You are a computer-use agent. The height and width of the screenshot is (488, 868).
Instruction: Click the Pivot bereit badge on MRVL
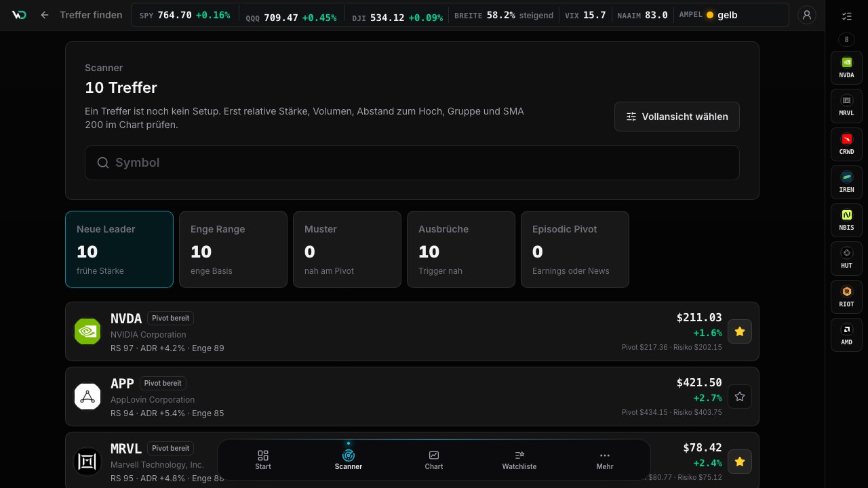coord(171,448)
